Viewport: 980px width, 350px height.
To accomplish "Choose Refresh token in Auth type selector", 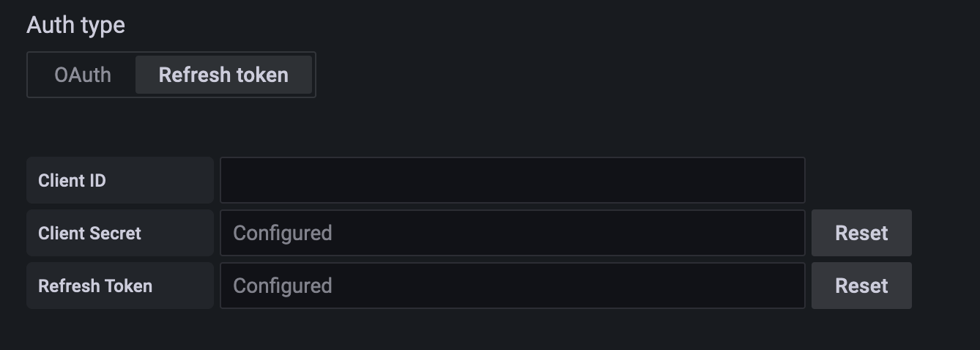I will tap(223, 75).
